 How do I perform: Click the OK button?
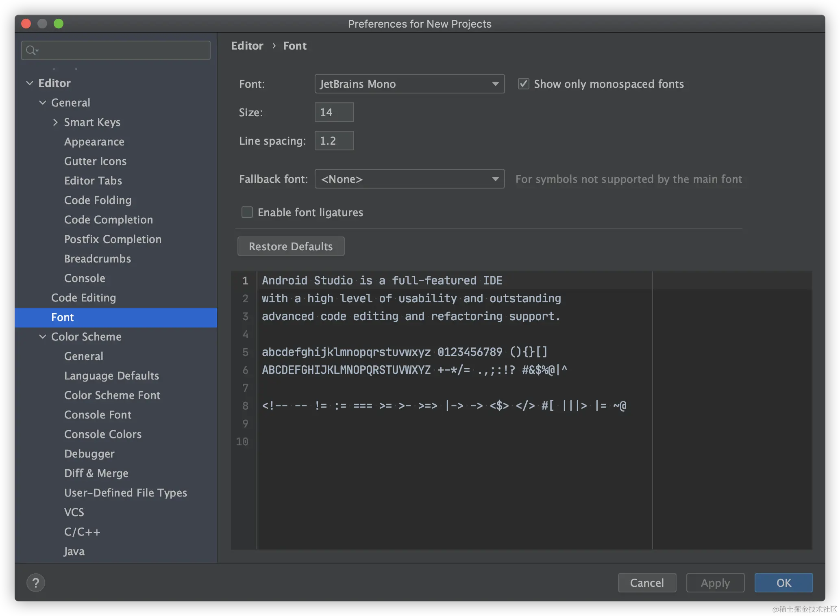click(x=783, y=583)
